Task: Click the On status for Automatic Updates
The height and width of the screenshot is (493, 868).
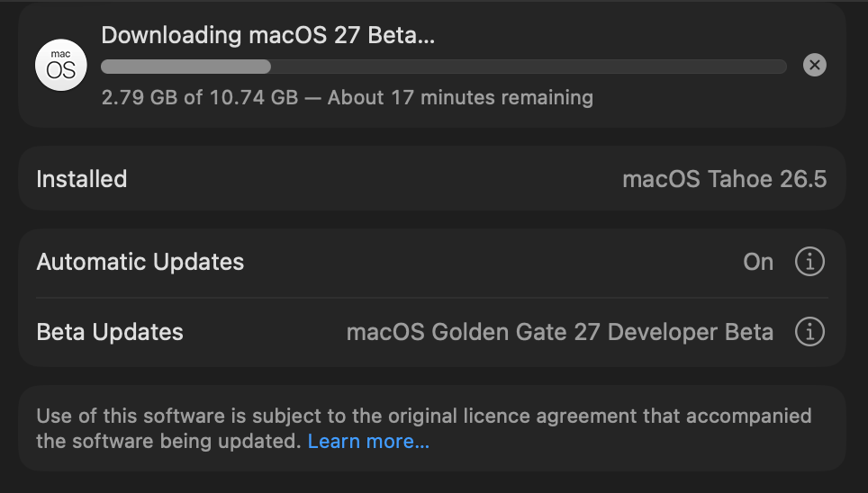Action: (758, 263)
